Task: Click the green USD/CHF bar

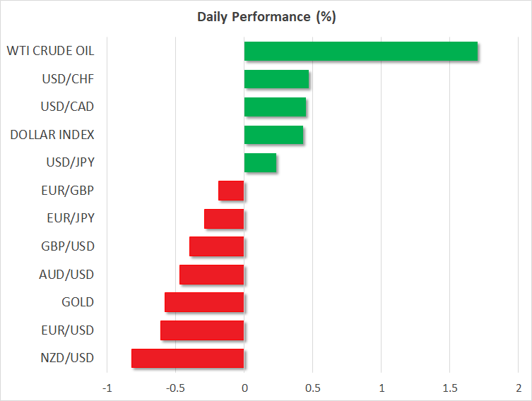Action: pyautogui.click(x=276, y=79)
